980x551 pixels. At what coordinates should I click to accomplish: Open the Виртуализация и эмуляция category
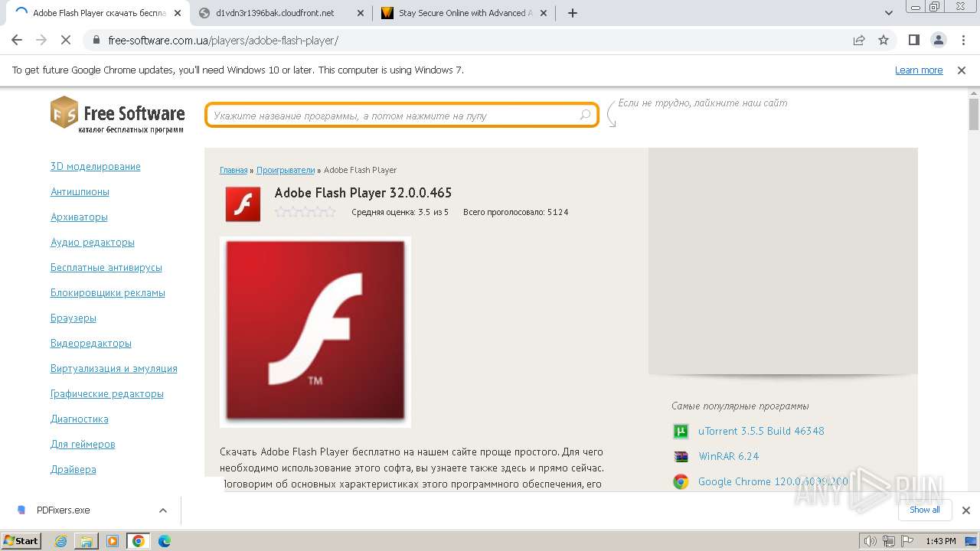pyautogui.click(x=114, y=368)
